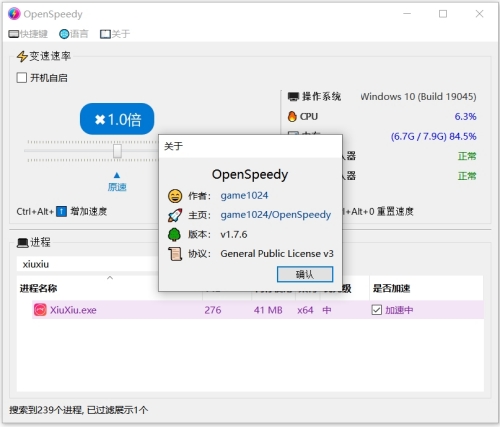The height and width of the screenshot is (427, 500).
Task: Click the laptop 进程 section icon
Action: pyautogui.click(x=23, y=243)
